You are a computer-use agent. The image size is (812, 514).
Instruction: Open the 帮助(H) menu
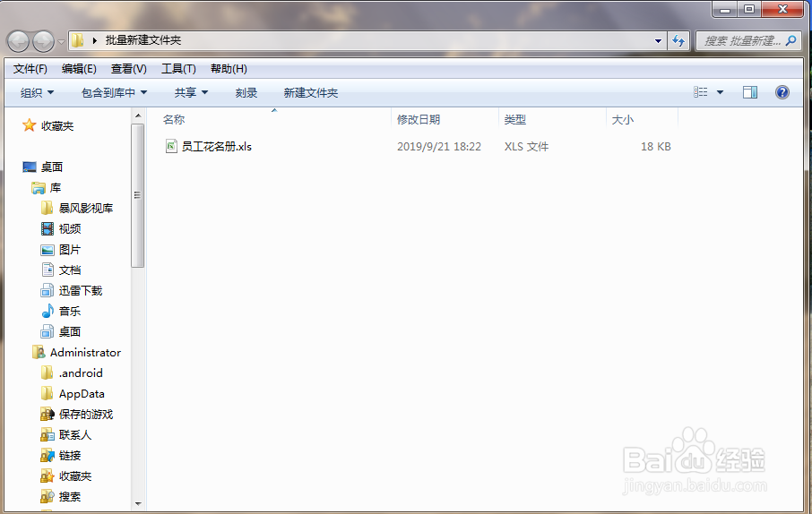coord(229,69)
